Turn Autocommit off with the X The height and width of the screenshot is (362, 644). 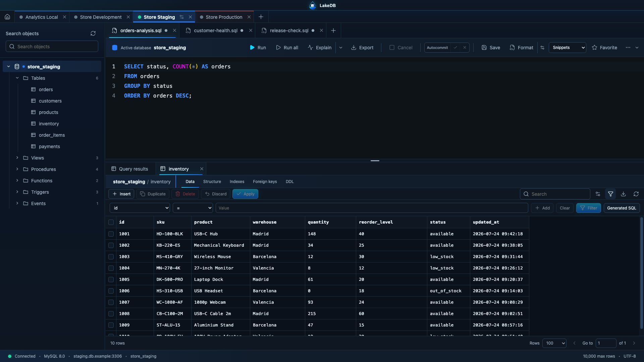[x=465, y=48]
